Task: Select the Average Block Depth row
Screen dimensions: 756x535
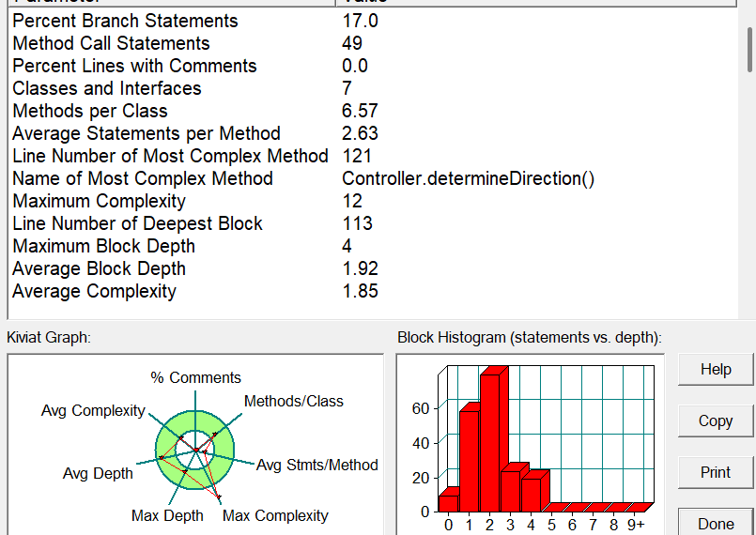Action: click(373, 268)
